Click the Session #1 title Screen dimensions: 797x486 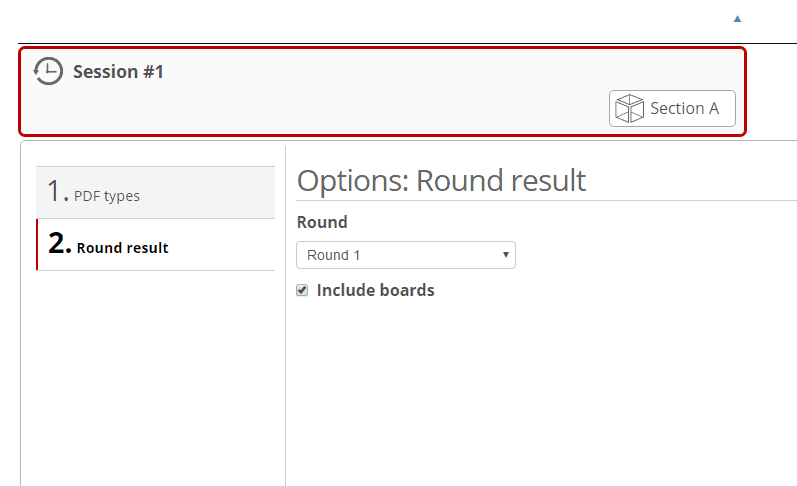[118, 72]
